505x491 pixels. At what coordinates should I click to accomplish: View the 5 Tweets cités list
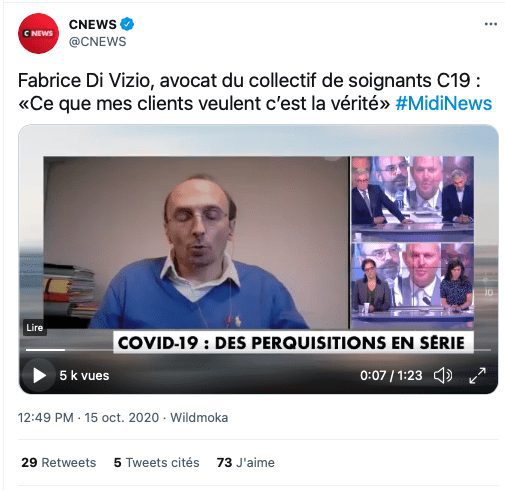[x=156, y=463]
